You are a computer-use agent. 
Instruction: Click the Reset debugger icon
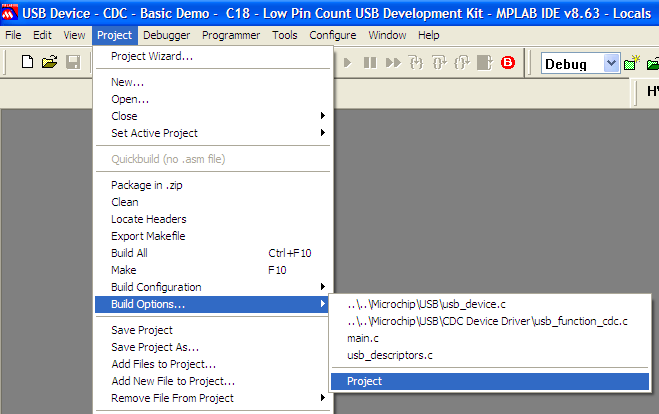click(x=485, y=63)
